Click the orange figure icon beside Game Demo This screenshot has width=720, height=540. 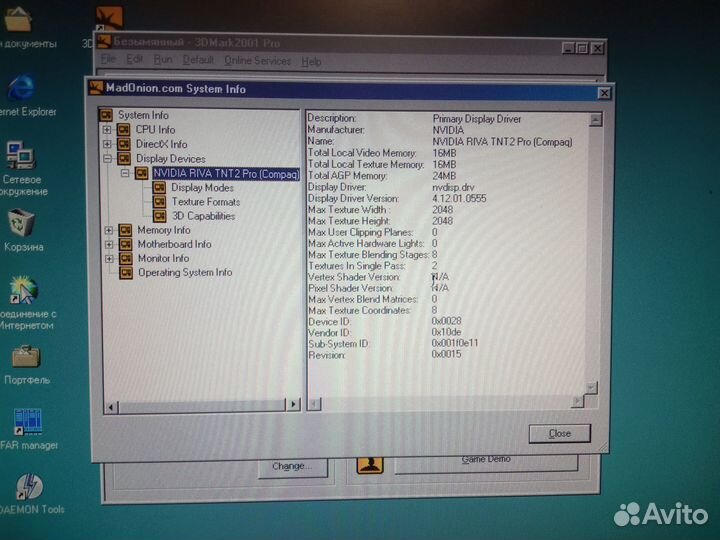click(x=370, y=465)
